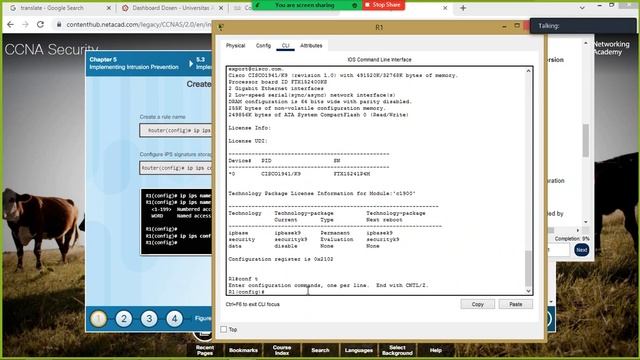Viewport: 640px width, 360px height.
Task: Close the translate - Google Search tab
Action: pyautogui.click(x=109, y=8)
